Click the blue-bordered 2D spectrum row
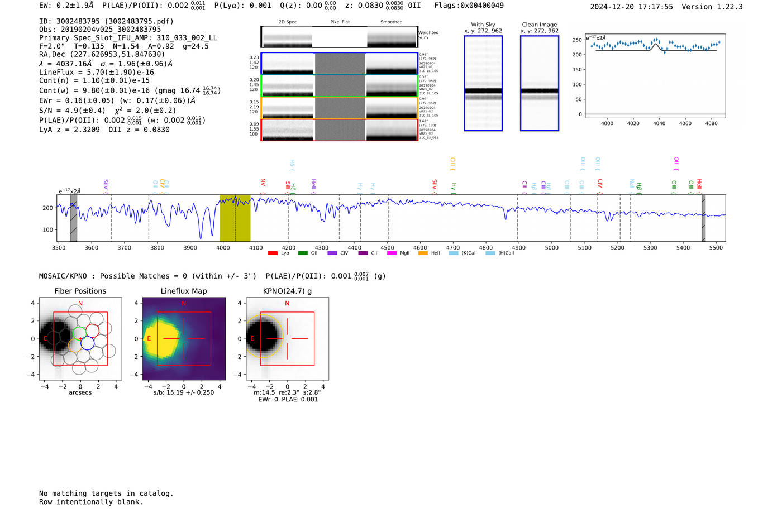This screenshot has height=532, width=782. [339, 64]
